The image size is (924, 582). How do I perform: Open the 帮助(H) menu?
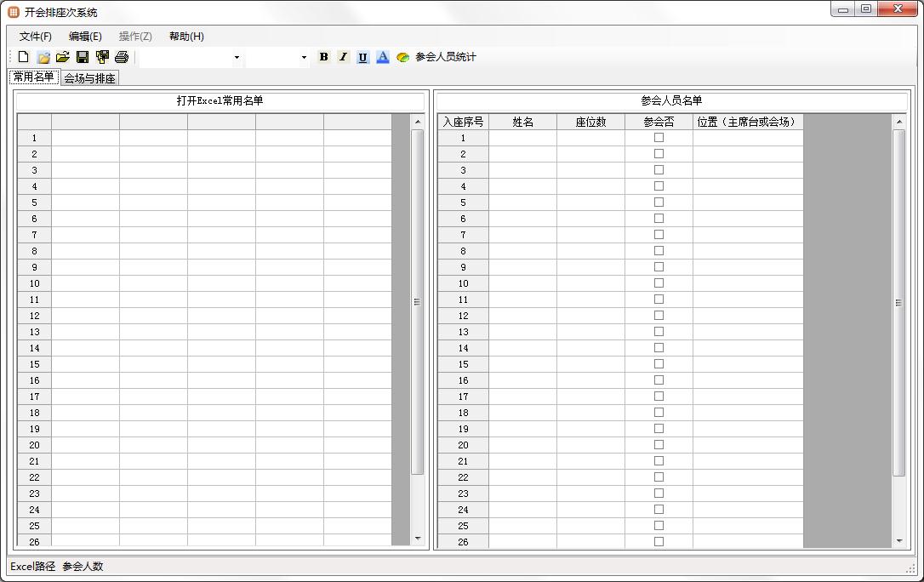186,36
